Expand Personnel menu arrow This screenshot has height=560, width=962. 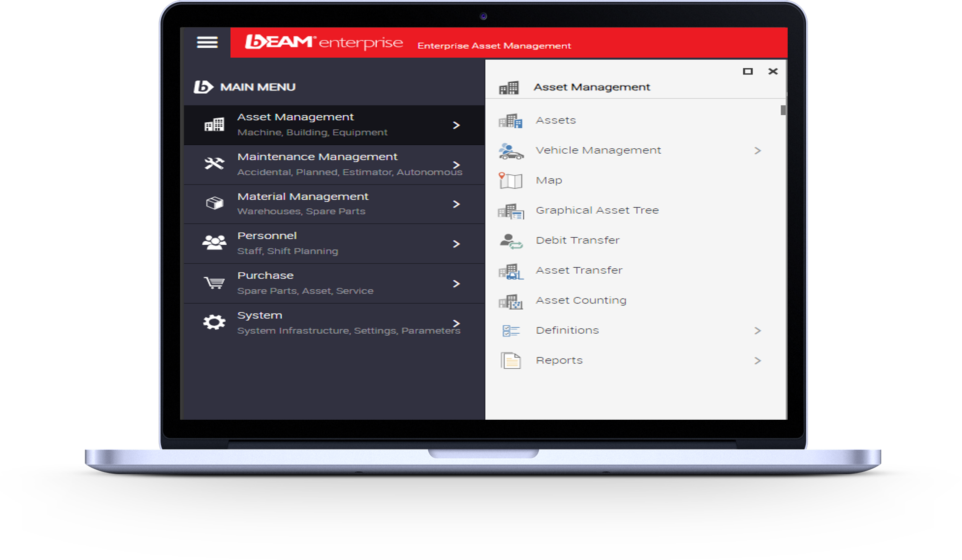coord(456,244)
